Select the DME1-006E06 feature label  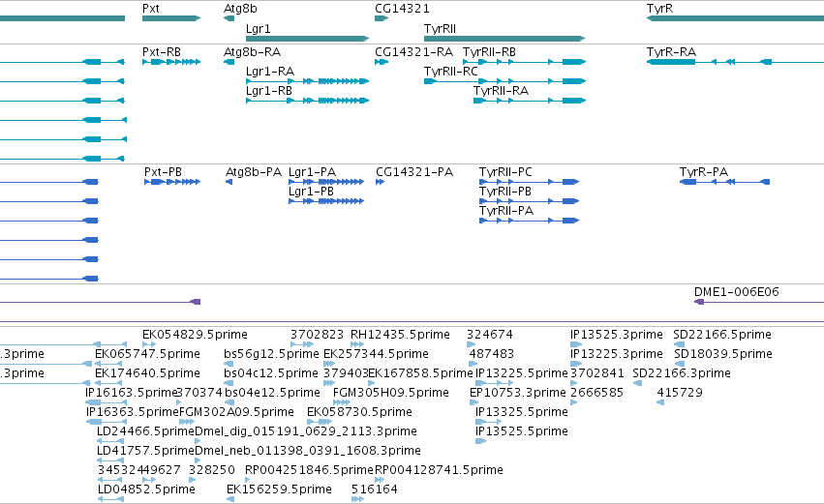pos(736,292)
